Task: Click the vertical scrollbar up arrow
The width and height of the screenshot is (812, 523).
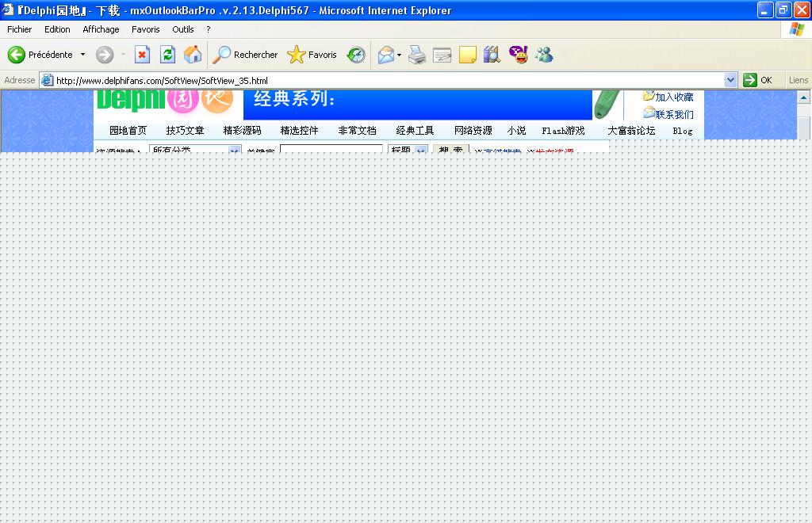Action: coord(804,97)
